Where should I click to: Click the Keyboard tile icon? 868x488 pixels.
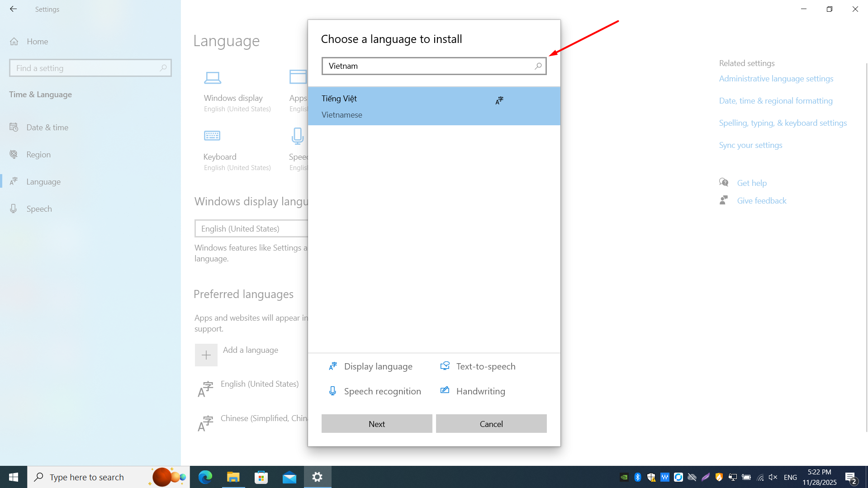tap(212, 136)
